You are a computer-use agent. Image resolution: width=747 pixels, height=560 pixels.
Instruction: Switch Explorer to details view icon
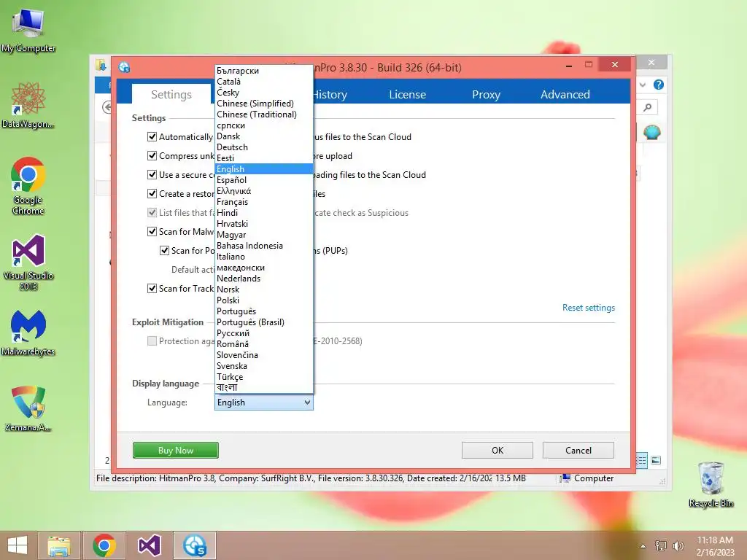[x=642, y=460]
